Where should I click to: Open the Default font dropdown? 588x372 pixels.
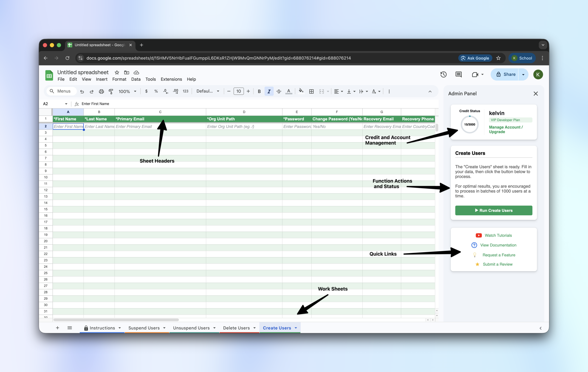tap(208, 91)
